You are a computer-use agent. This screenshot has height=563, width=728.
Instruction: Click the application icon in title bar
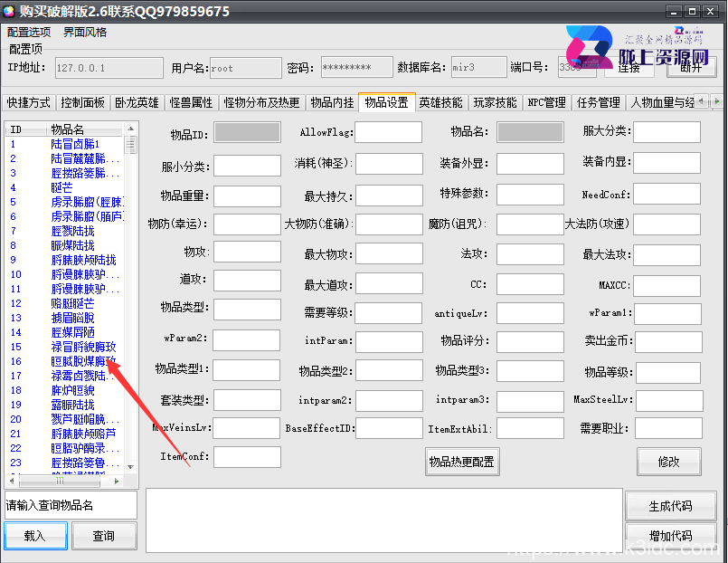(x=9, y=11)
